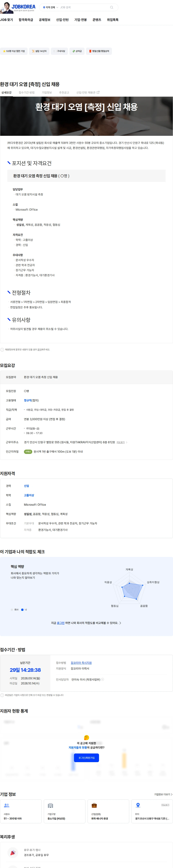Click the 문의 link under the job description
The height and width of the screenshot is (868, 173).
(x=39, y=350)
